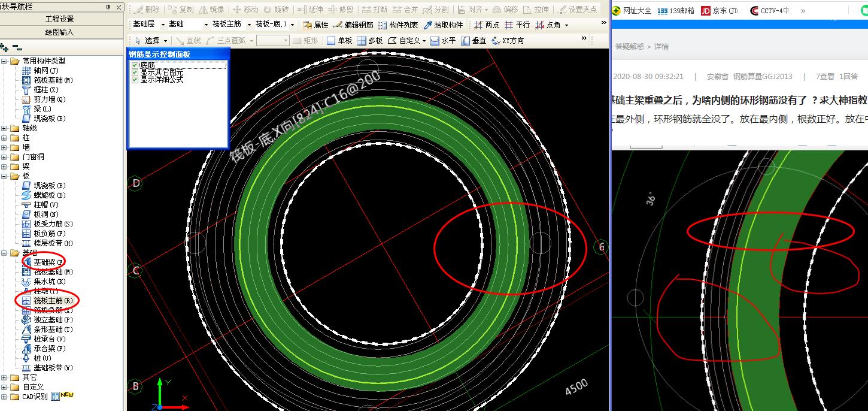The height and width of the screenshot is (411, 868).
Task: Activate the 拾取构件 pick component tool
Action: 443,25
